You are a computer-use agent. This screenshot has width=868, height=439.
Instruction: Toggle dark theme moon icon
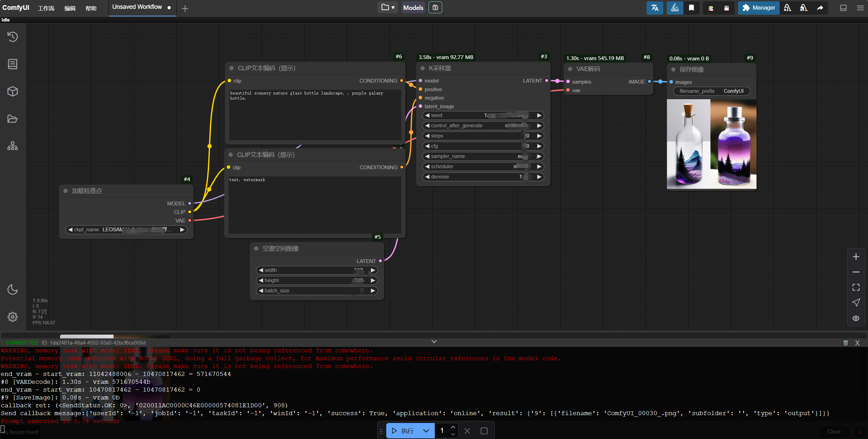coord(13,290)
